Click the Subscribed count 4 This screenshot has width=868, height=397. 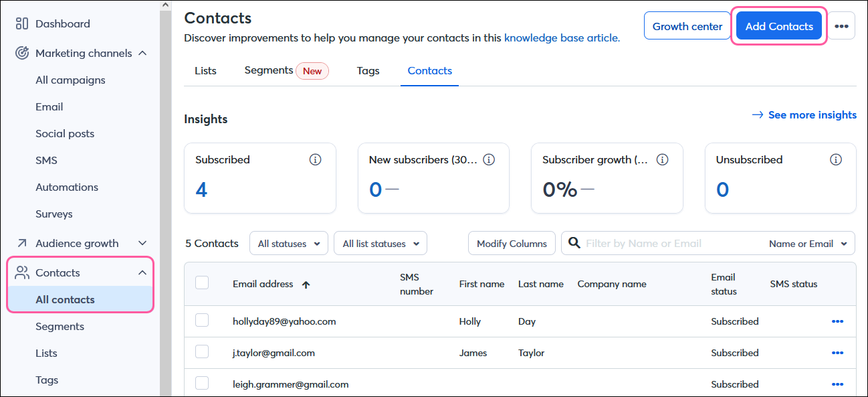pyautogui.click(x=201, y=189)
